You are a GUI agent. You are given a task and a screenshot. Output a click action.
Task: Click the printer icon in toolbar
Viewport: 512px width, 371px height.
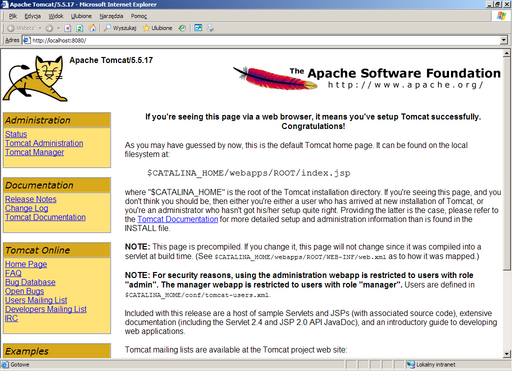coord(210,28)
